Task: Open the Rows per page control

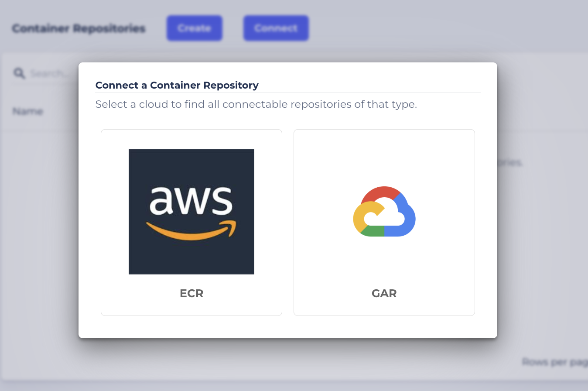Action: pos(555,362)
